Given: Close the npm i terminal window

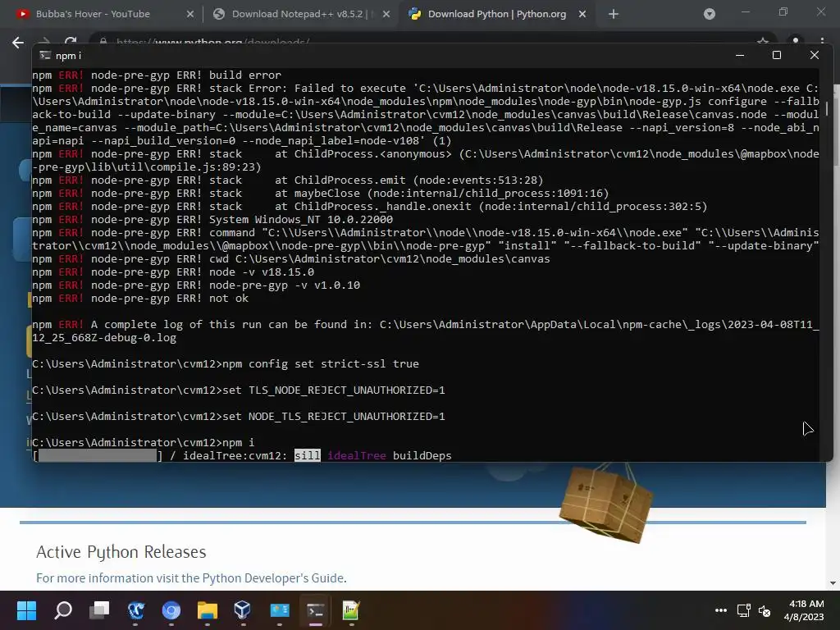Looking at the screenshot, I should [x=815, y=55].
